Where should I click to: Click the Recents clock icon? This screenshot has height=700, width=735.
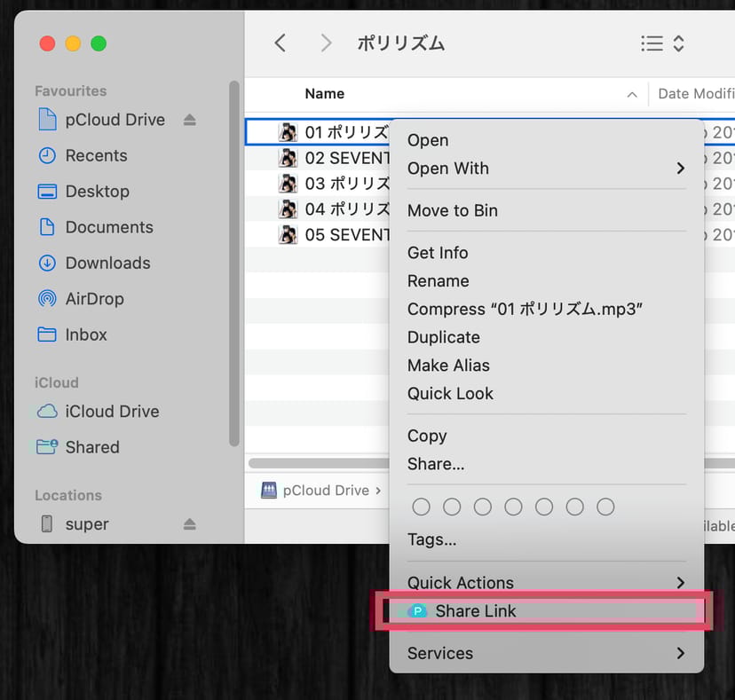tap(47, 155)
